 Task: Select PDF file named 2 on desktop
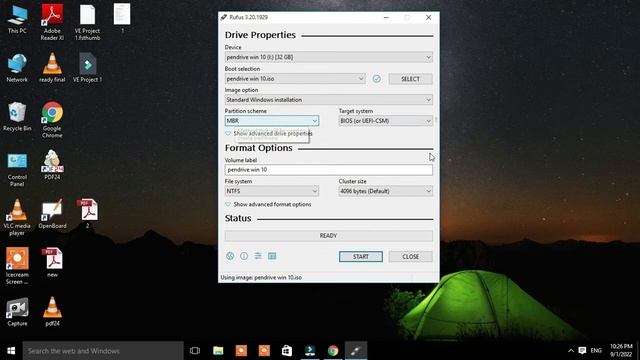(x=87, y=214)
